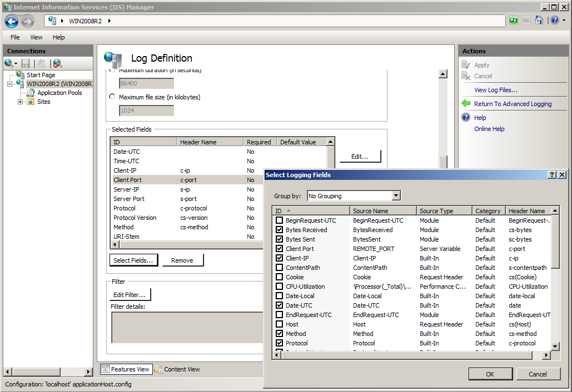The height and width of the screenshot is (392, 572).
Task: Open the View menu
Action: tap(36, 37)
